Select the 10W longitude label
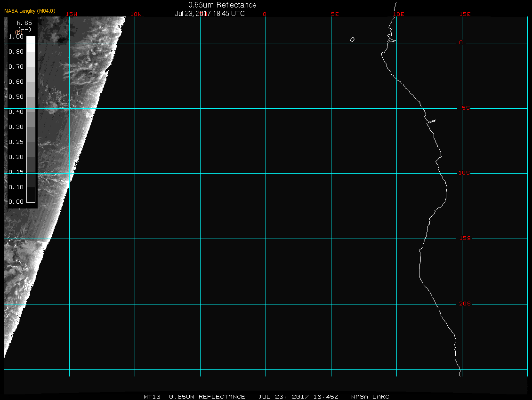Image resolution: width=532 pixels, height=400 pixels. [136, 14]
